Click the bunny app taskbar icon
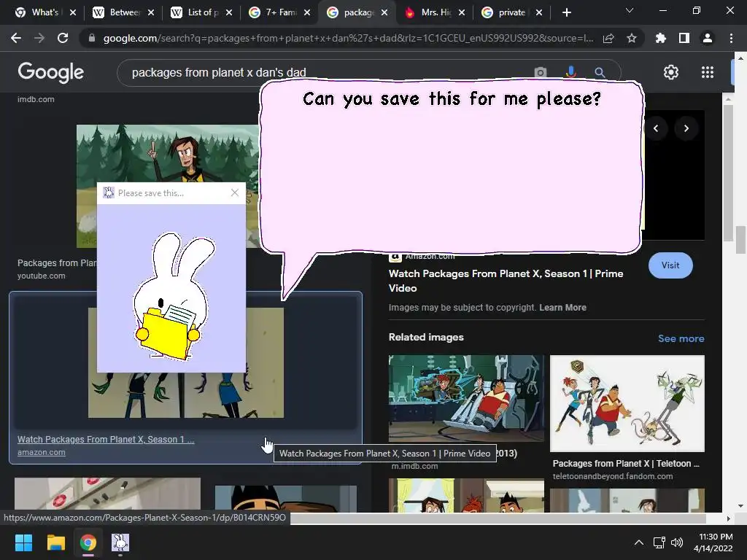Viewport: 747px width, 560px height. (120, 542)
